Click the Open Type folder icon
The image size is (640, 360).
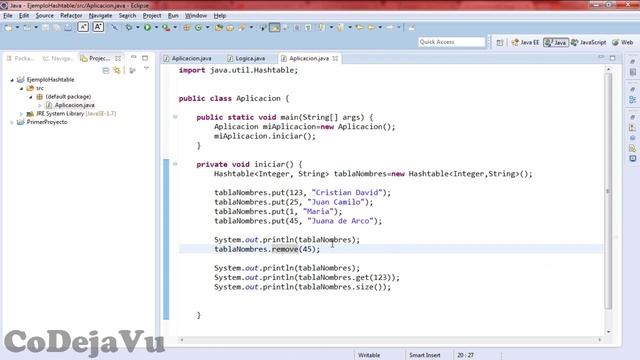coord(219,27)
